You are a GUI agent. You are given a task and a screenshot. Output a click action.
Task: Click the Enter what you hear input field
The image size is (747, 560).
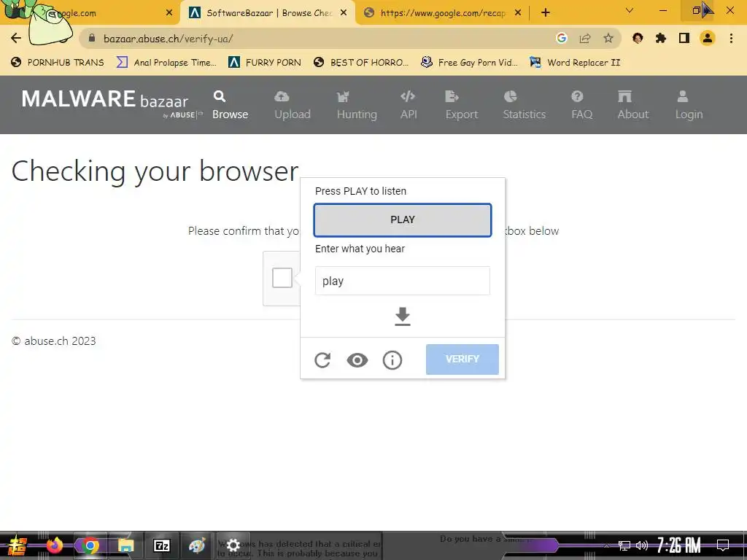pyautogui.click(x=402, y=281)
